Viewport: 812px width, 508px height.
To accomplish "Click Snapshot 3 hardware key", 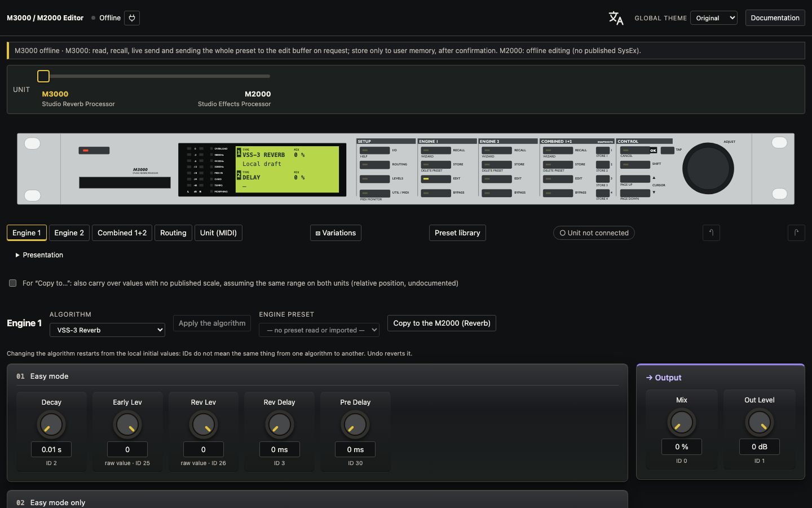I will 603,179.
